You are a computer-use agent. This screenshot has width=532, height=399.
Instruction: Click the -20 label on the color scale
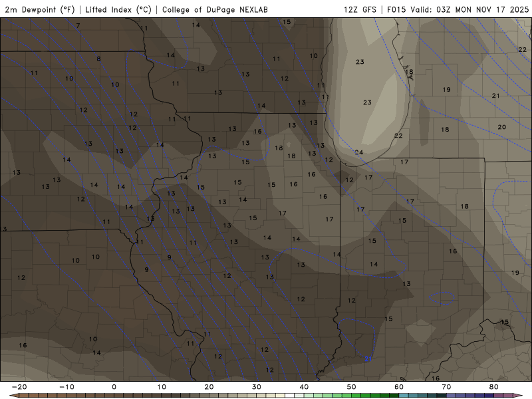pos(19,387)
